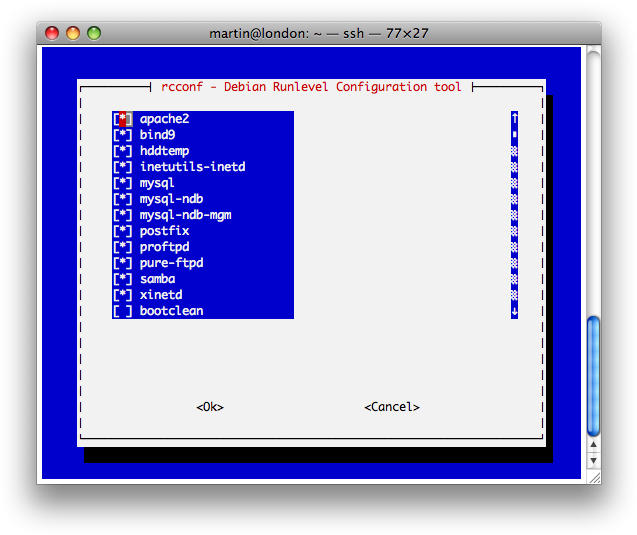
Task: Select the apache2 list entry text
Action: pyautogui.click(x=165, y=119)
